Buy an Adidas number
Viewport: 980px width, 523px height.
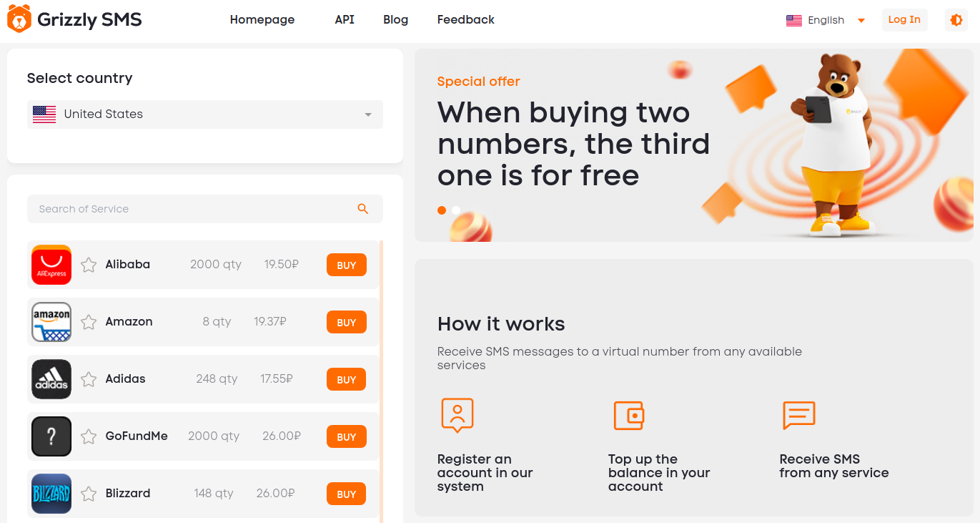(x=347, y=379)
